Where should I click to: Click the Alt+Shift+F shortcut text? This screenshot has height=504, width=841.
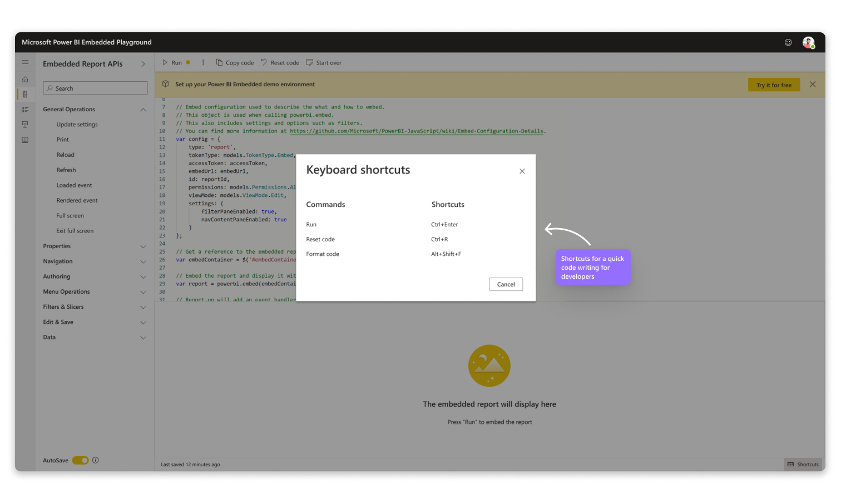446,254
